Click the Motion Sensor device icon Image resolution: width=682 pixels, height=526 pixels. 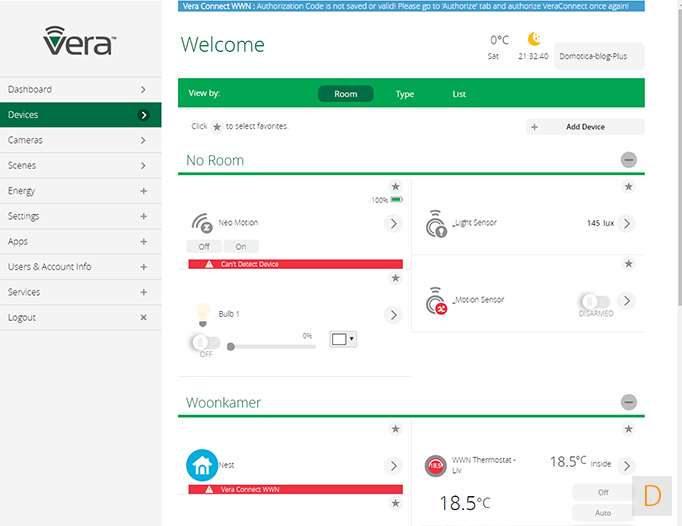(435, 300)
